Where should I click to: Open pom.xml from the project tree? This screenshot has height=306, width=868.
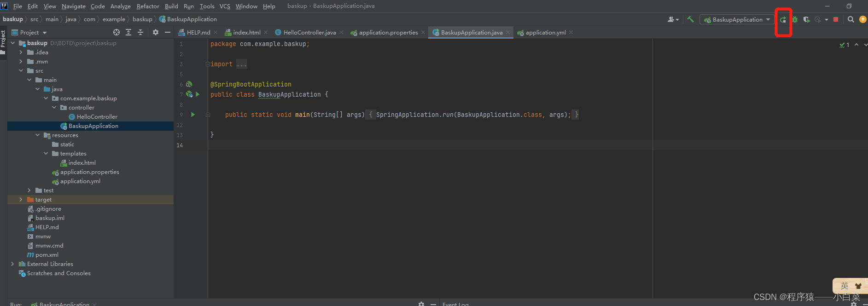click(x=47, y=255)
